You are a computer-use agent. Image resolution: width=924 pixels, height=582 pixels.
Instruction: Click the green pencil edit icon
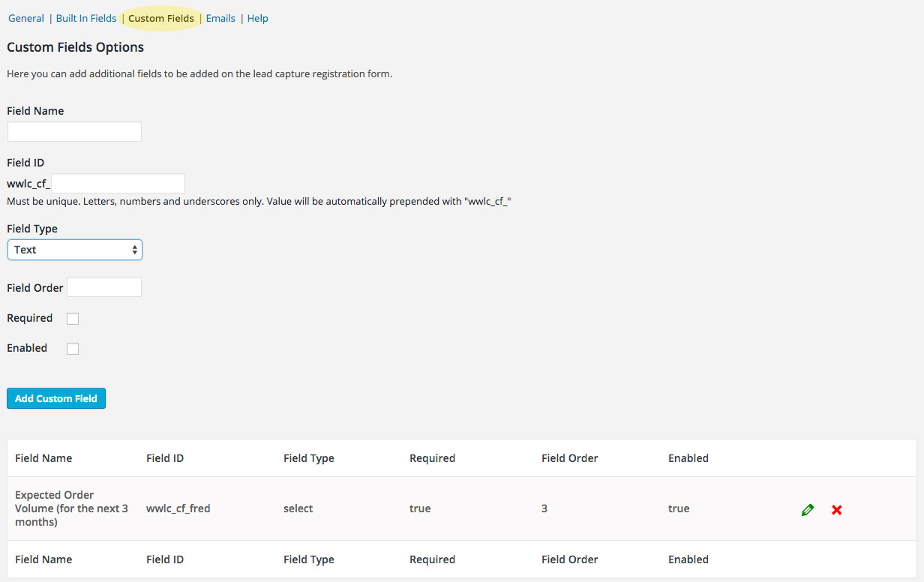pyautogui.click(x=808, y=510)
